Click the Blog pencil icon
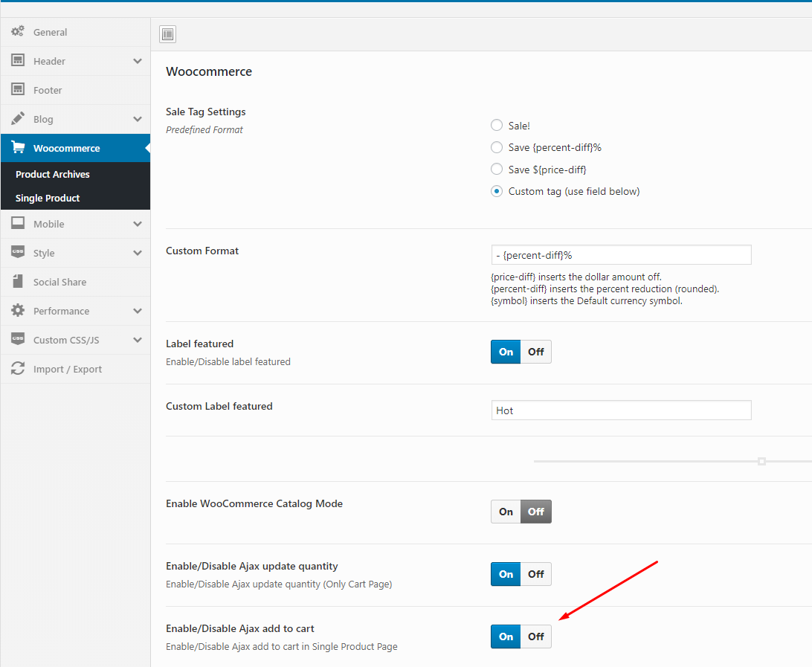Viewport: 812px width, 667px height. (x=18, y=119)
